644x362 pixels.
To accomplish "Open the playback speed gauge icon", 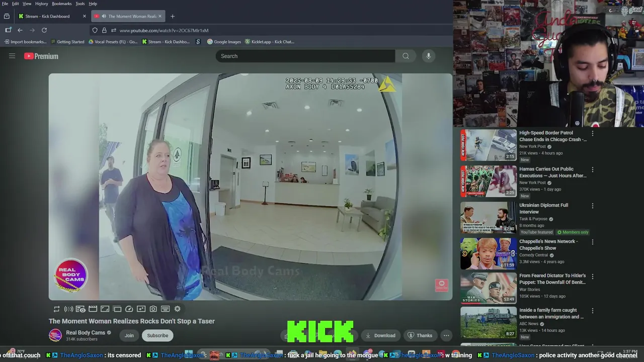I will pos(129,309).
